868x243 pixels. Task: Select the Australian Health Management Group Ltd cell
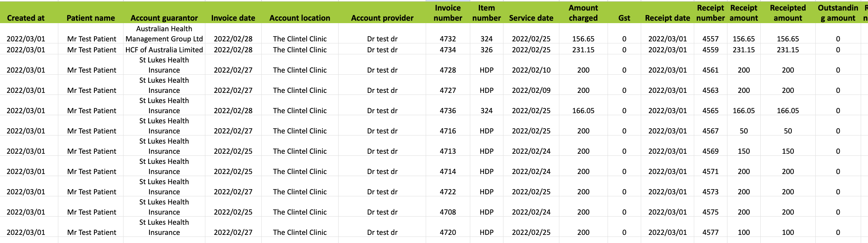click(164, 34)
